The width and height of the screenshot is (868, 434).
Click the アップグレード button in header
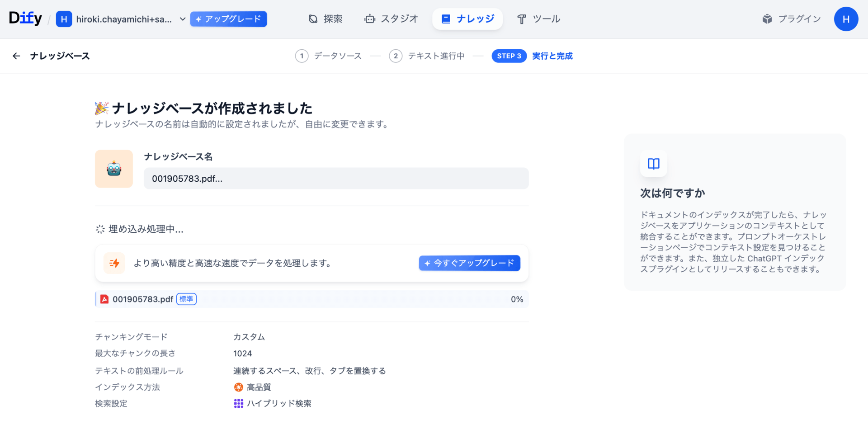click(228, 19)
